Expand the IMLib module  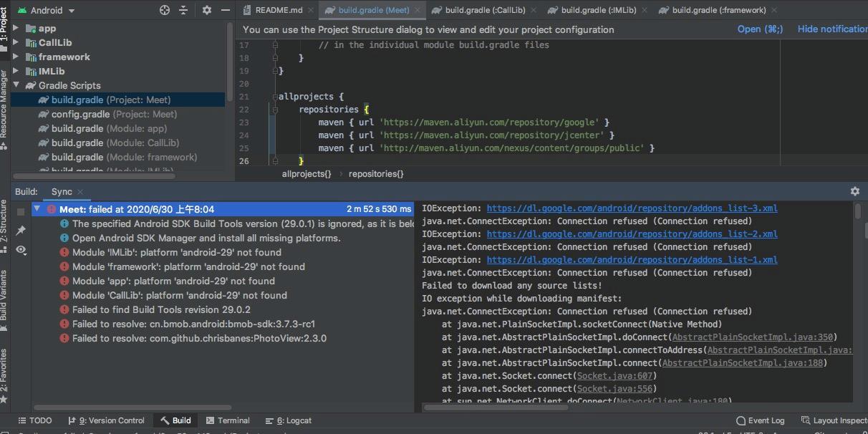pos(16,71)
